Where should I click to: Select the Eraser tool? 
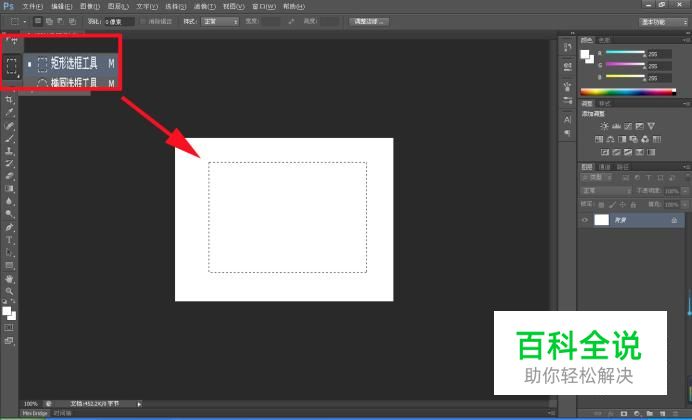(x=9, y=176)
